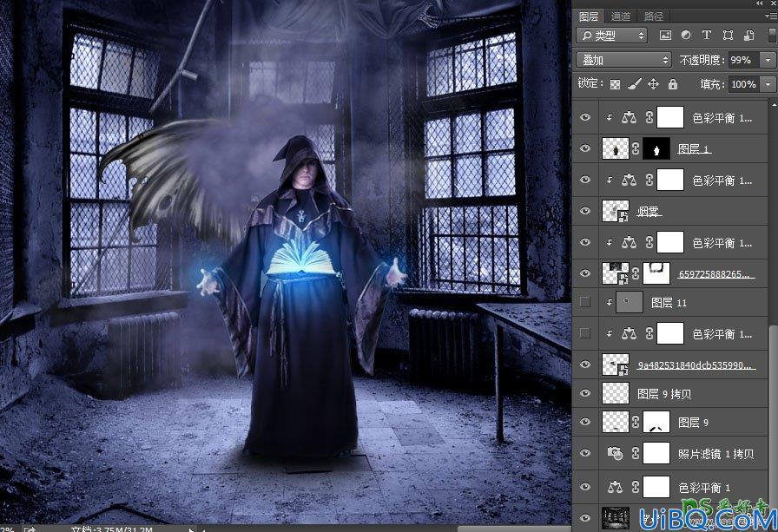778x532 pixels.
Task: Open the Layers panel flyout menu icon
Action: 772,16
